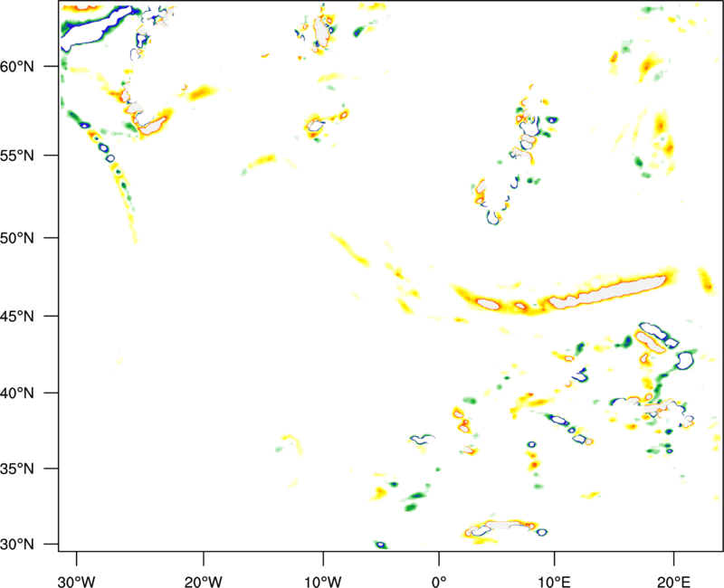The width and height of the screenshot is (724, 588).
Task: Click the 20°W longitude label
Action: [203, 582]
